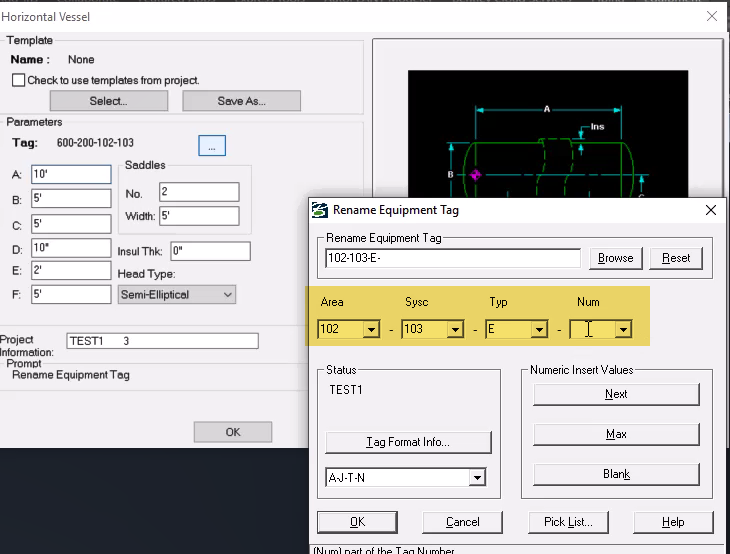Expand the Area dropdown arrow
Viewport: 730px width, 554px height.
point(371,330)
